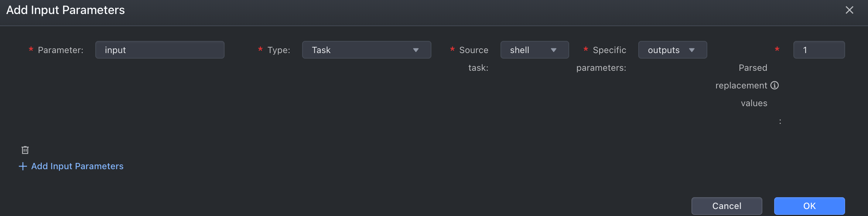Viewport: 868px width, 216px height.
Task: Click the shell value in the Source task box
Action: (519, 50)
